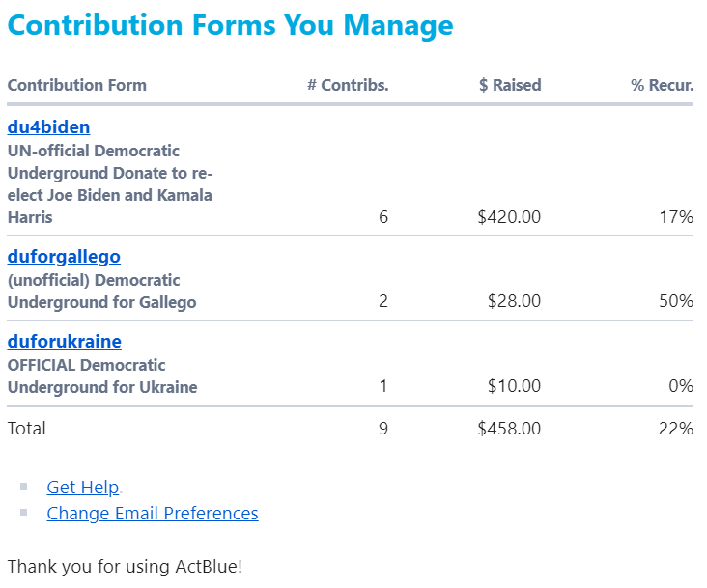Viewport: 707px width, 588px height.
Task: Click the % Recur. column header
Action: pos(663,85)
